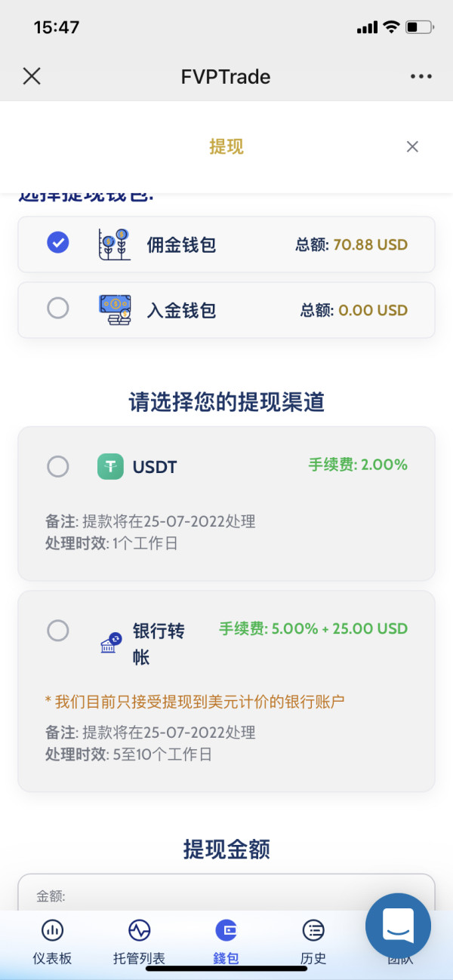The width and height of the screenshot is (453, 980).
Task: Tap the 佣金钱包 plant coins icon
Action: click(x=115, y=244)
